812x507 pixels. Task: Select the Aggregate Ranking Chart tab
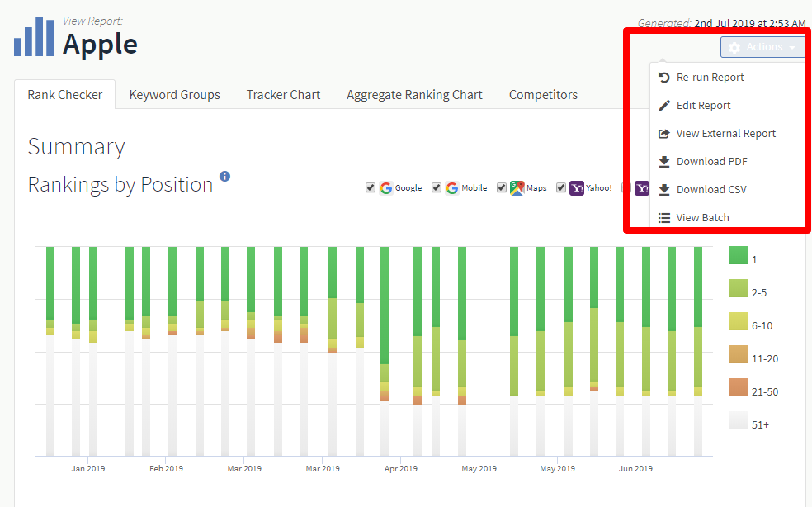click(414, 95)
